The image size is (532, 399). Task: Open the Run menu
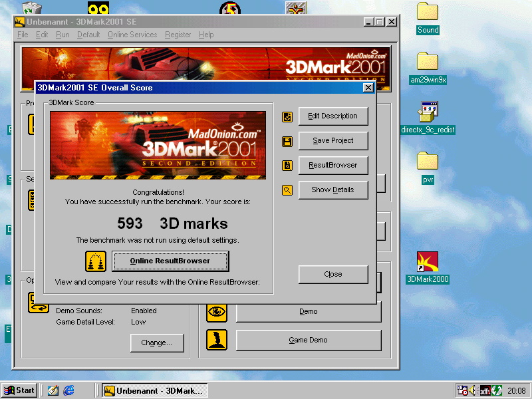63,35
